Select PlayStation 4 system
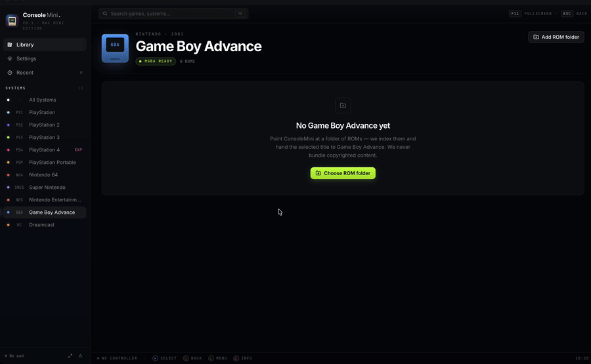591x364 pixels. [45, 150]
